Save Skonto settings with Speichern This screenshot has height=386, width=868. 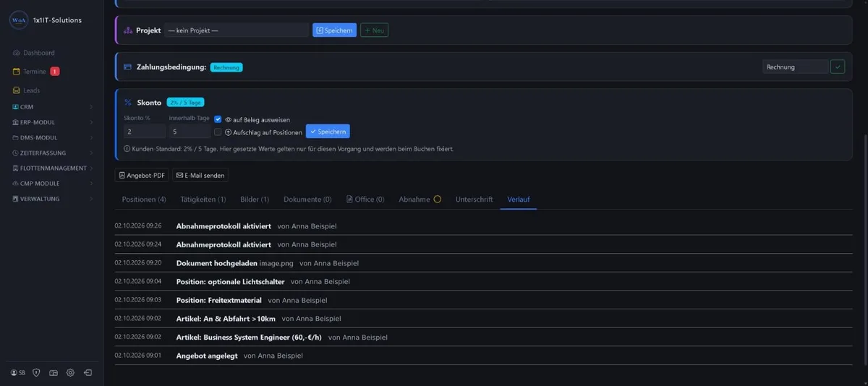click(328, 132)
